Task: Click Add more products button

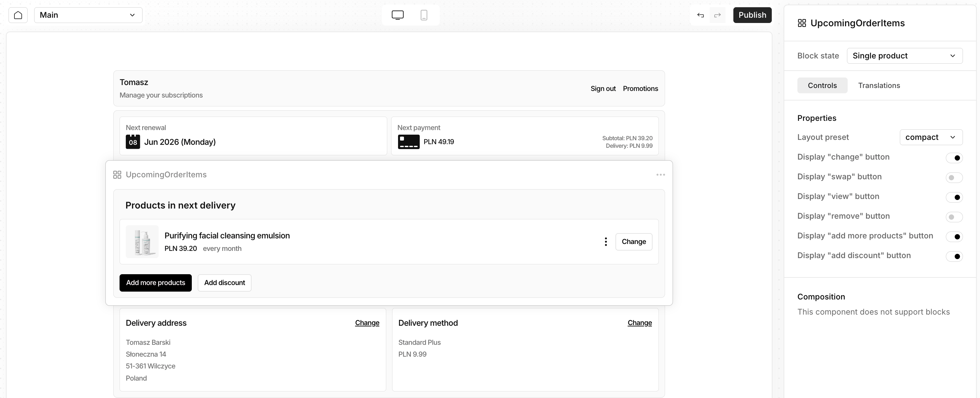Action: pyautogui.click(x=156, y=283)
